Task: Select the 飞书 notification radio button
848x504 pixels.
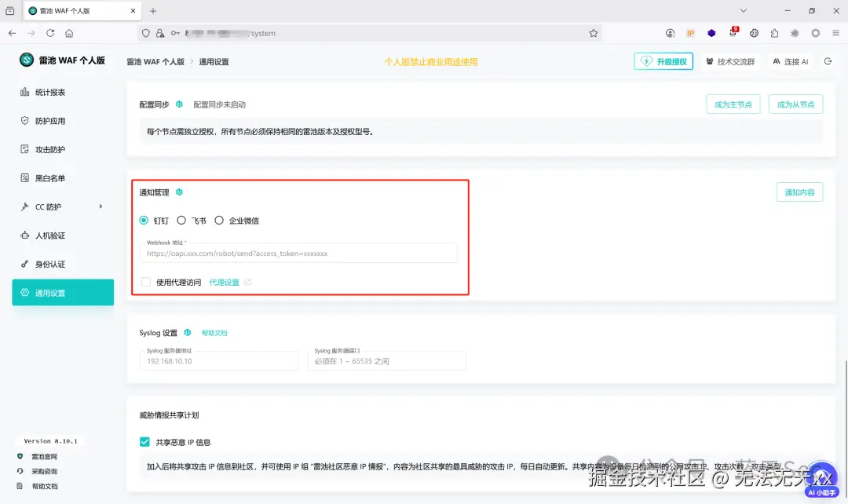Action: pyautogui.click(x=181, y=221)
